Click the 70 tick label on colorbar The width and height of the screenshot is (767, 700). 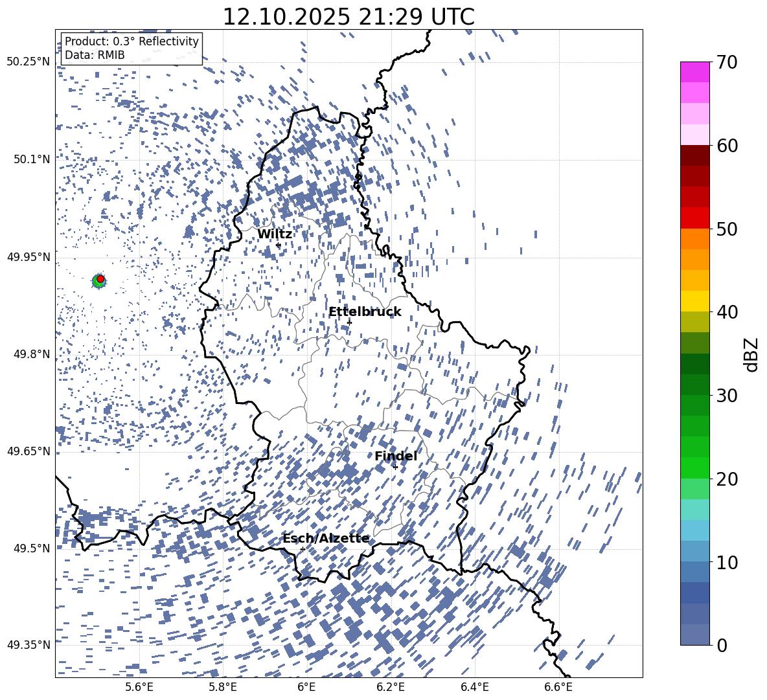click(729, 63)
